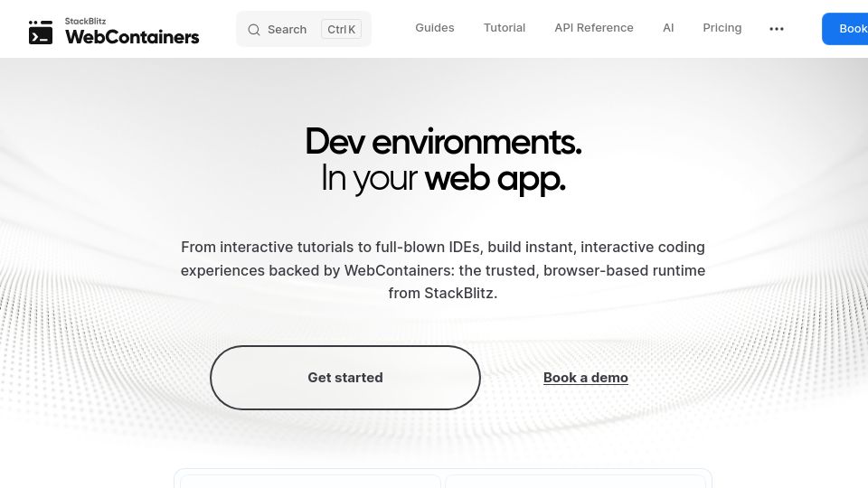Screen dimensions: 868x488
Task: Click the Get started button
Action: coord(345,378)
